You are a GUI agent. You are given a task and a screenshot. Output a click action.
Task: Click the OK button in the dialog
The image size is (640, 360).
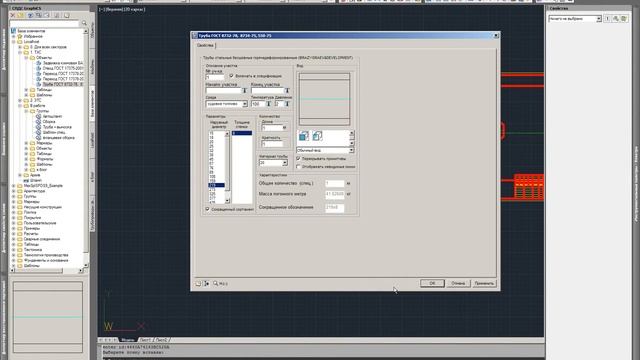tap(432, 283)
